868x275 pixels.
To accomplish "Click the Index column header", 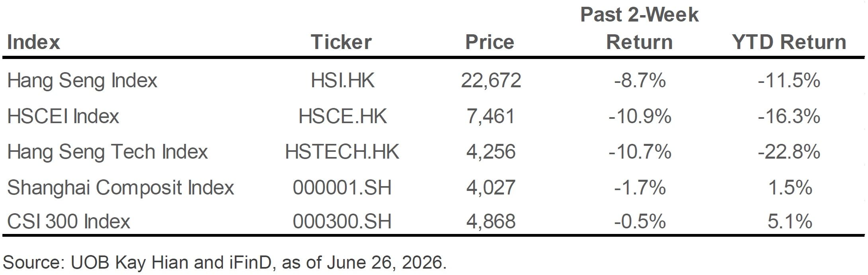I will coord(33,42).
